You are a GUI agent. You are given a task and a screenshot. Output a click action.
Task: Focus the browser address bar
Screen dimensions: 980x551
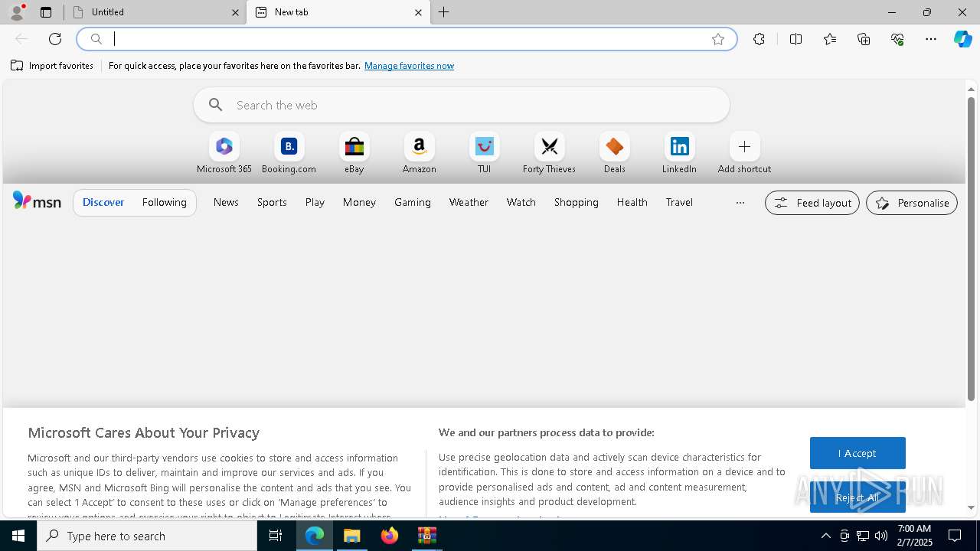[406, 39]
